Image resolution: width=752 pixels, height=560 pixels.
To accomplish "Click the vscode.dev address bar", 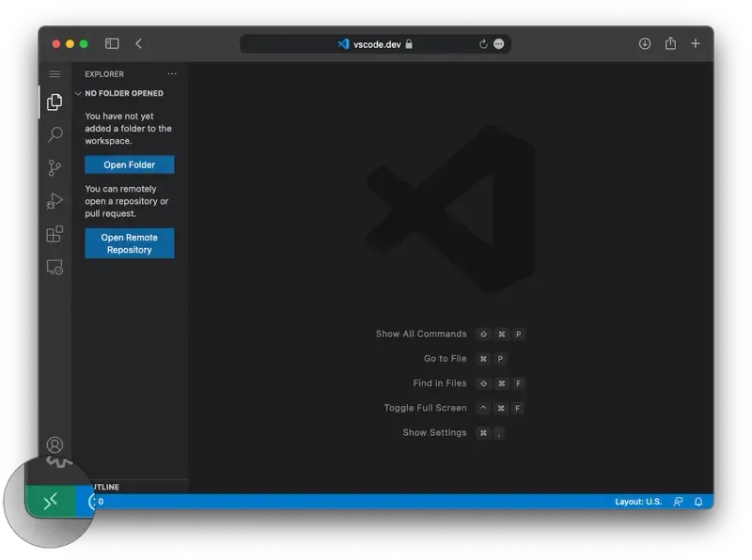I will (x=375, y=44).
